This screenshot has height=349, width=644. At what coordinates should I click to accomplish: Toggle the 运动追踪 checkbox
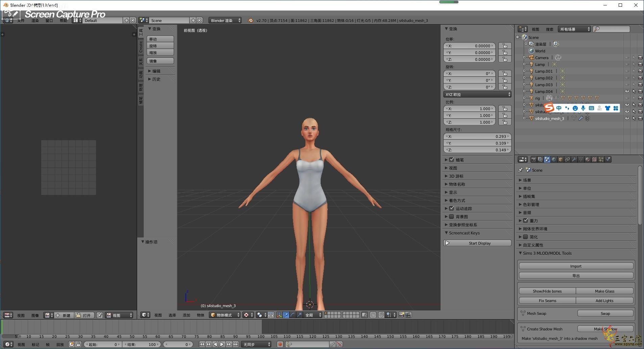pos(451,208)
